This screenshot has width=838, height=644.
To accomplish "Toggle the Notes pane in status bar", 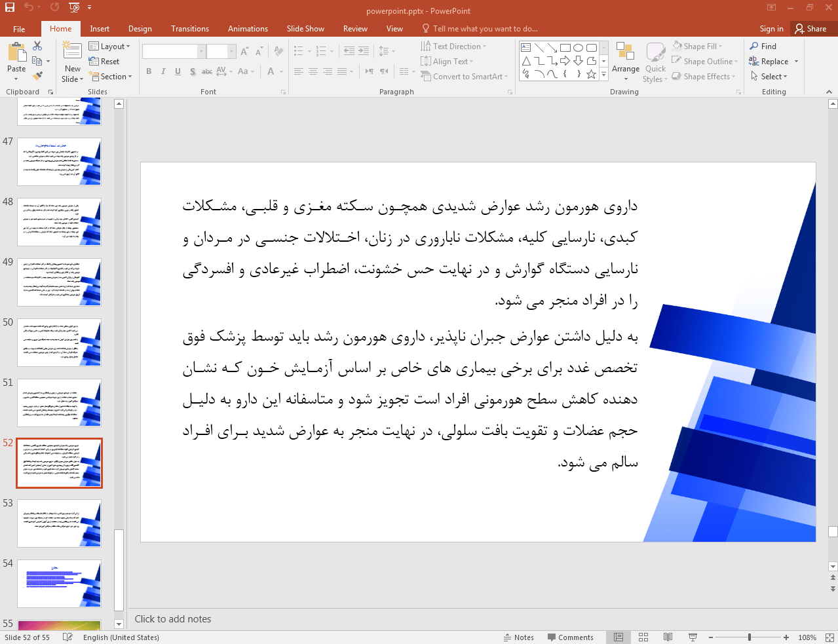I will [519, 637].
